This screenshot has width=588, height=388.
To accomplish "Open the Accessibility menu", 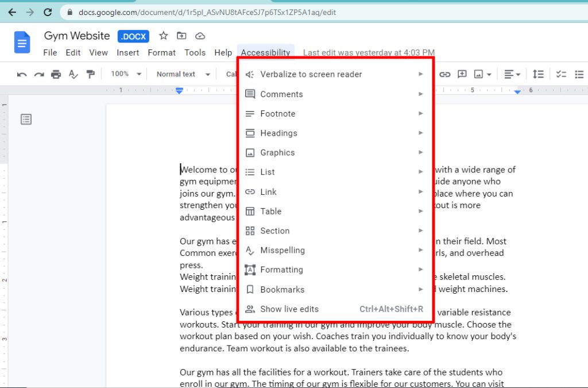I will click(x=265, y=52).
